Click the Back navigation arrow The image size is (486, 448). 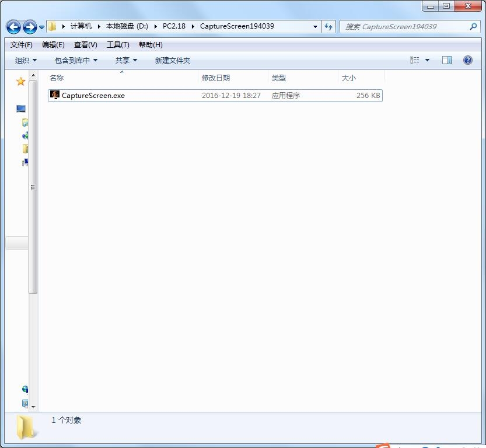coord(14,27)
